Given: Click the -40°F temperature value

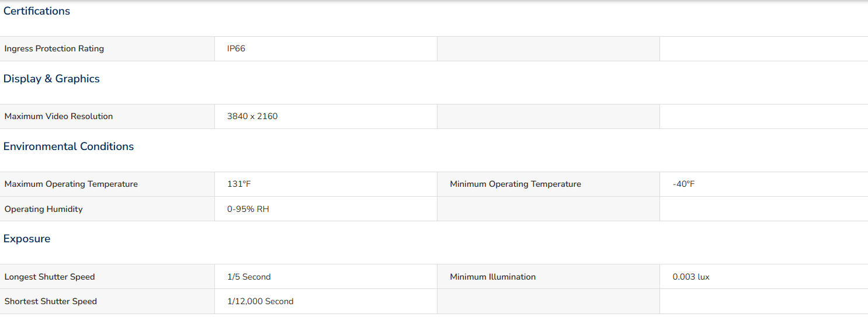Looking at the screenshot, I should pyautogui.click(x=683, y=184).
